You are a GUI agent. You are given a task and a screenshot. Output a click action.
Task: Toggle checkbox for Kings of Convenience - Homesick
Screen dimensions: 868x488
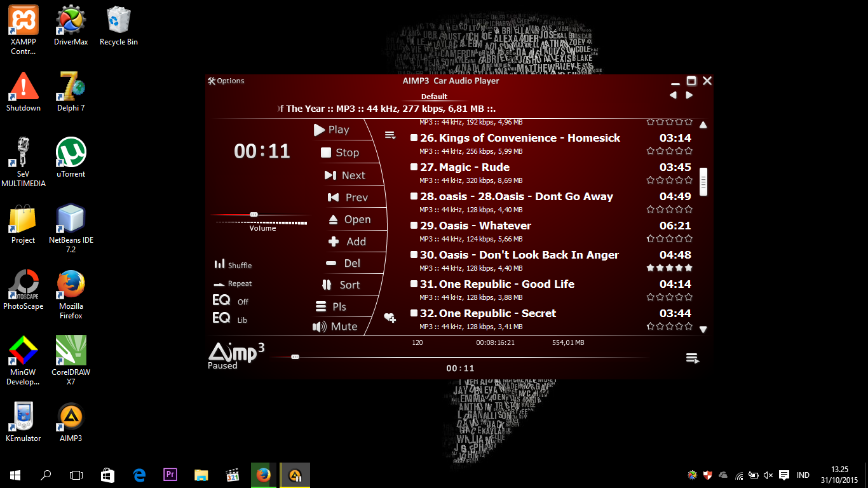click(414, 138)
